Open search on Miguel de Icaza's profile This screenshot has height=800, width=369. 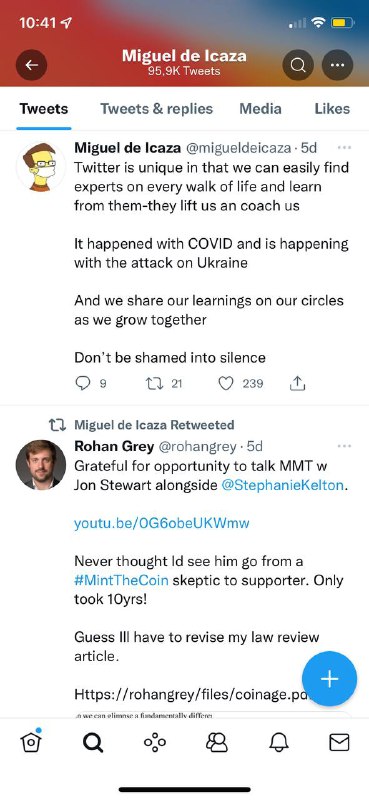coord(298,65)
